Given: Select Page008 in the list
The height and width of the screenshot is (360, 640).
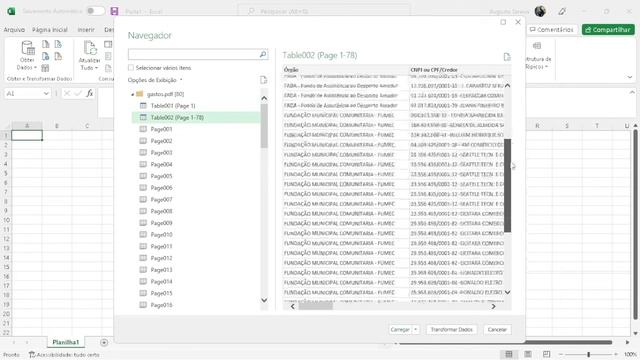Looking at the screenshot, I should [x=161, y=211].
